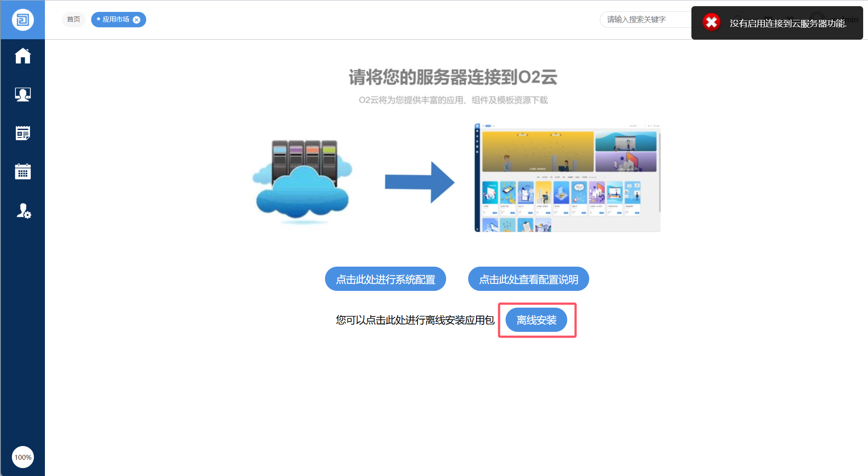The image size is (868, 476).
Task: Open the meeting person-screen sidebar icon
Action: click(22, 94)
